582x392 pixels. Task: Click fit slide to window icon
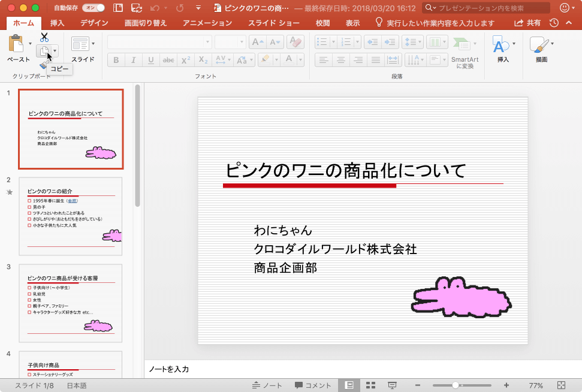(x=562, y=385)
